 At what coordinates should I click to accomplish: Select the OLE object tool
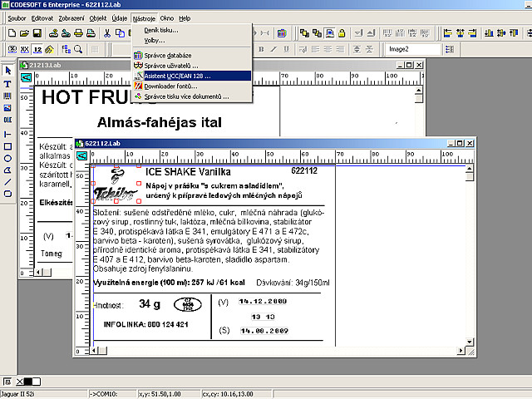pyautogui.click(x=7, y=120)
